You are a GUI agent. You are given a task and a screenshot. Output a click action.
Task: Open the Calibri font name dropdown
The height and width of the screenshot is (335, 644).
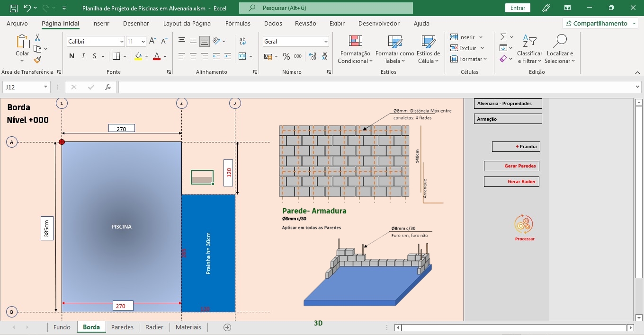click(122, 42)
